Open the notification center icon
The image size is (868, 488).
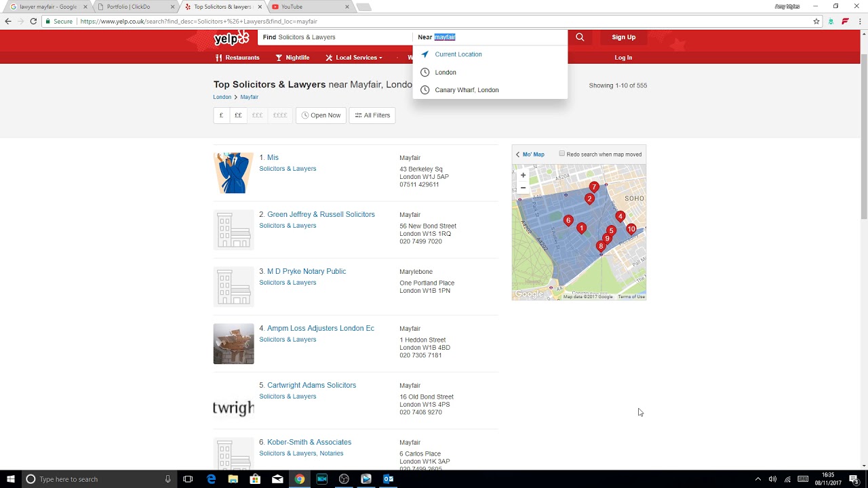click(854, 479)
